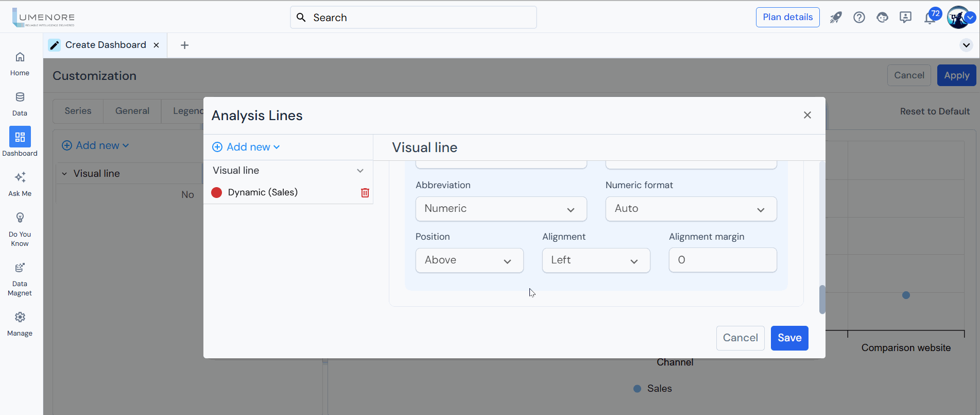Viewport: 980px width, 415px height.
Task: Open Add new menu in Analysis Lines
Action: pos(246,147)
